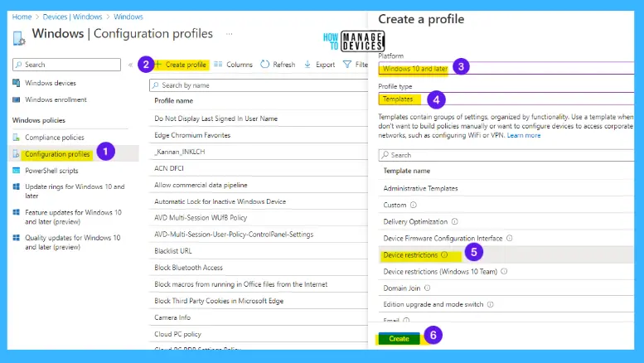Click the Filter funnel icon
This screenshot has width=644, height=363.
(347, 65)
